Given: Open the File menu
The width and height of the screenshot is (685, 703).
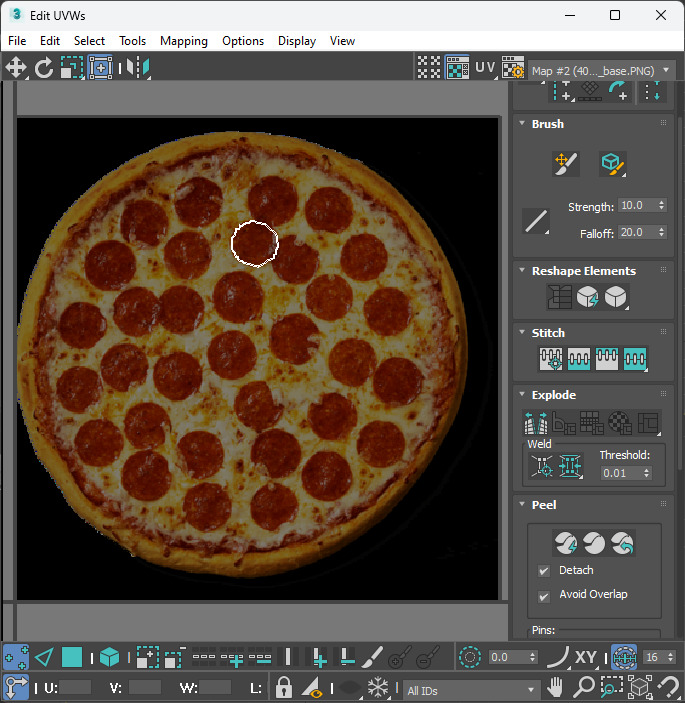Looking at the screenshot, I should (17, 41).
